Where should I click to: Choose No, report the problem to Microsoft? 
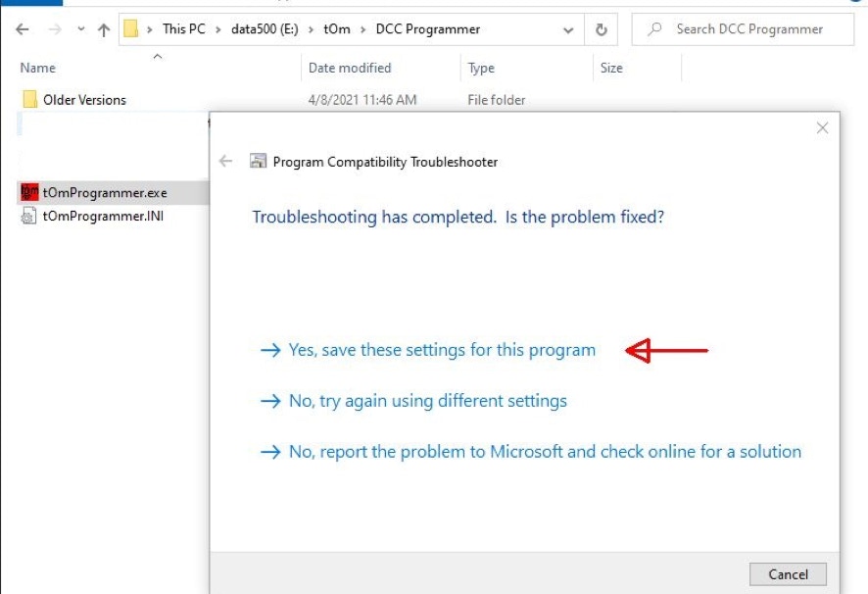click(x=544, y=452)
